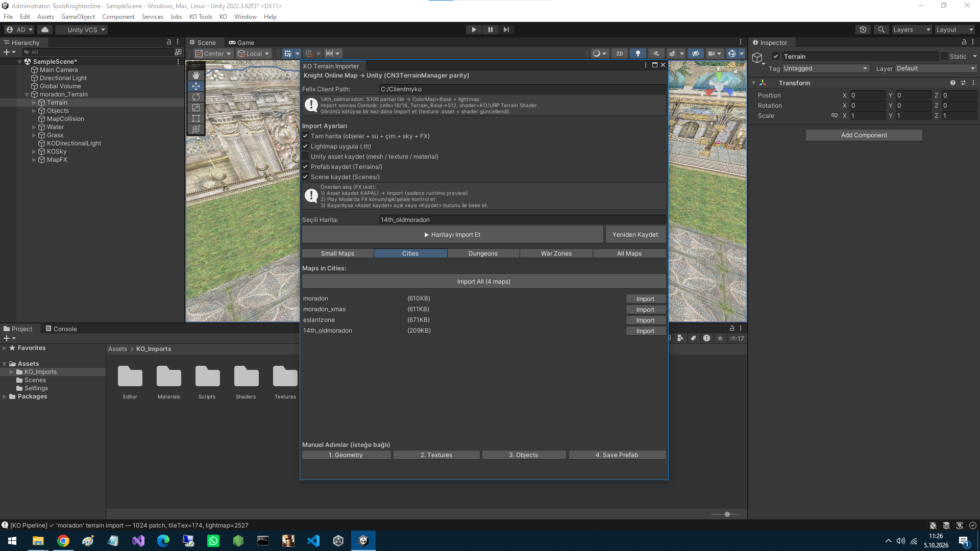Toggle Lightmap uygula checkbox
The image size is (980, 551).
tap(305, 146)
